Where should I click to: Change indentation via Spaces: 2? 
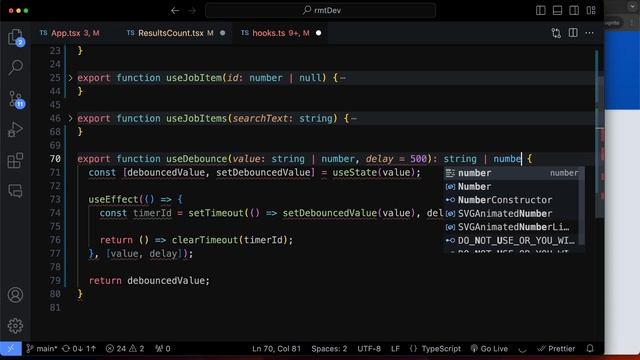pos(329,349)
